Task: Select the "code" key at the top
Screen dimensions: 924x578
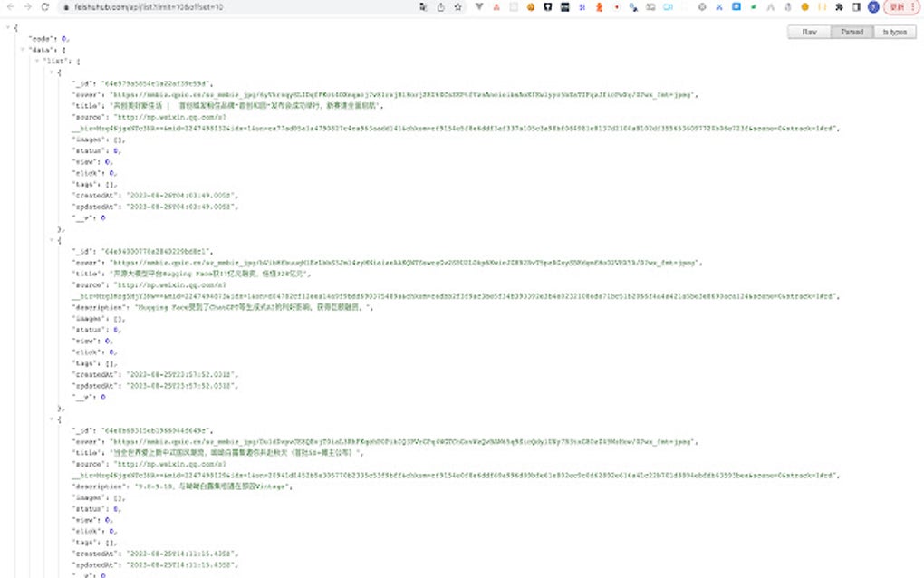Action: pyautogui.click(x=41, y=38)
